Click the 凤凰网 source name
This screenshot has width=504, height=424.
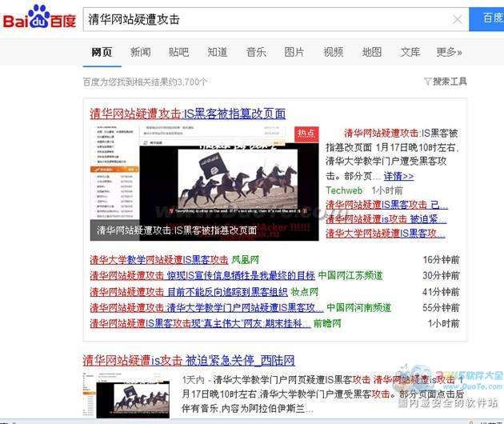[246, 260]
